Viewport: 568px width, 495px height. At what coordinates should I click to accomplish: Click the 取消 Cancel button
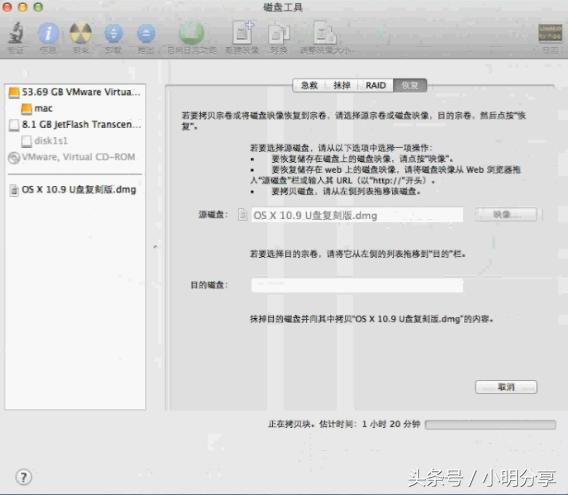click(506, 387)
